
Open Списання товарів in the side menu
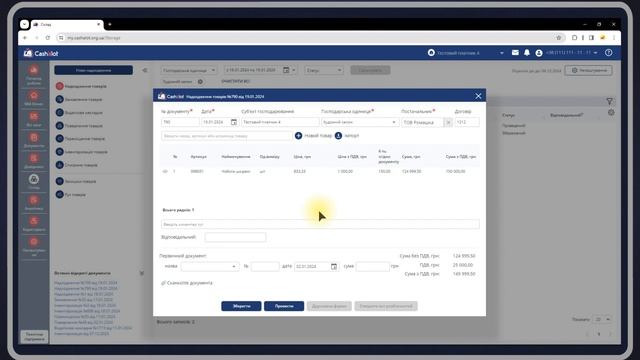click(x=77, y=165)
